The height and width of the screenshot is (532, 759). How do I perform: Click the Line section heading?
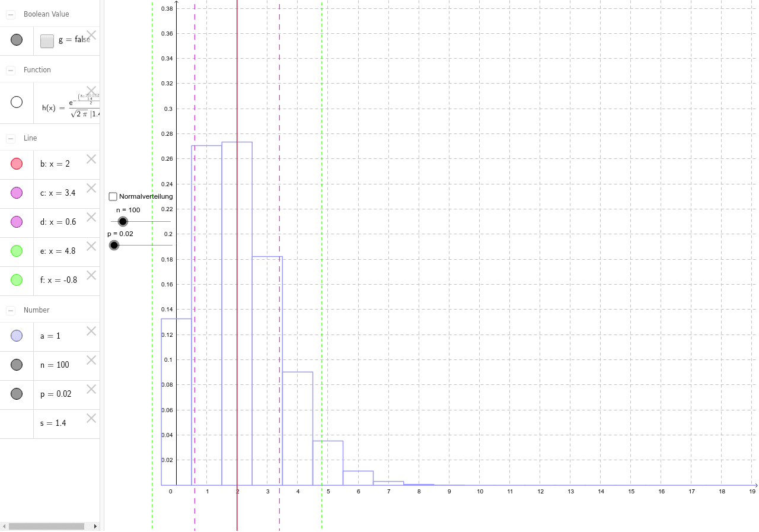click(30, 138)
